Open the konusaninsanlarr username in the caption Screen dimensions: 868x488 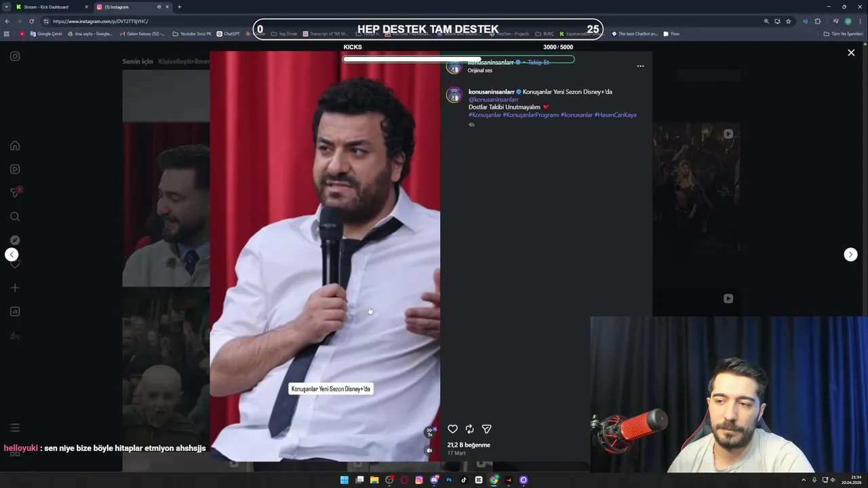[492, 91]
